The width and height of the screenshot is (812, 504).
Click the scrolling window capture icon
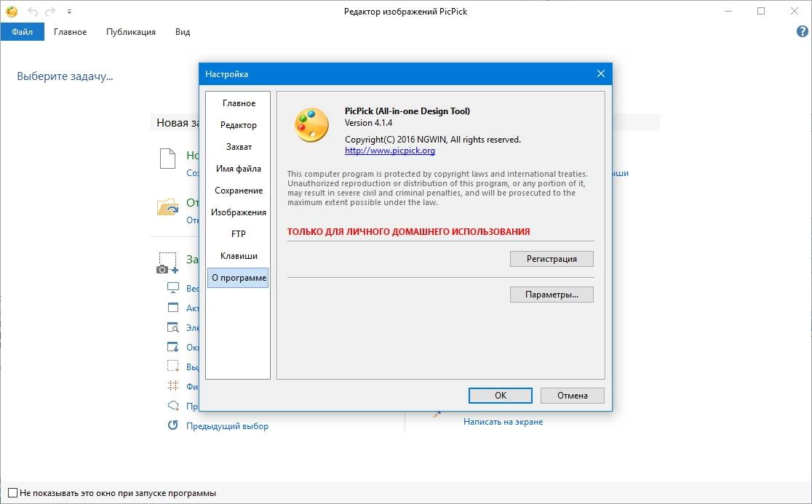pos(173,347)
